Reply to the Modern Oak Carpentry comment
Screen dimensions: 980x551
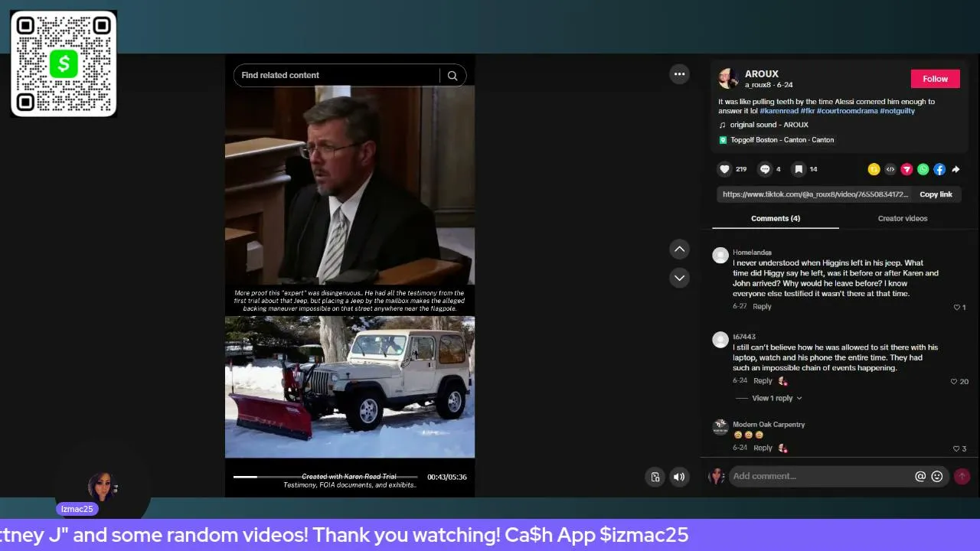tap(763, 448)
